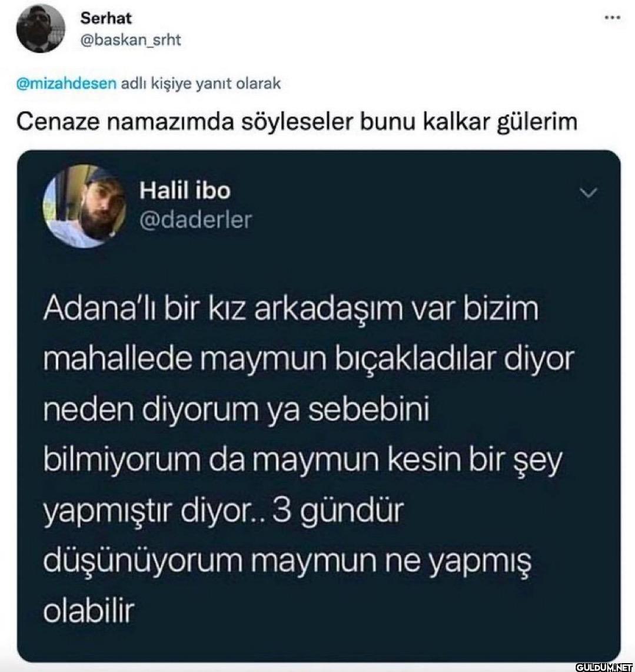Viewport: 635px width, 672px height.
Task: Click the Halil ibo display name
Action: 185,191
